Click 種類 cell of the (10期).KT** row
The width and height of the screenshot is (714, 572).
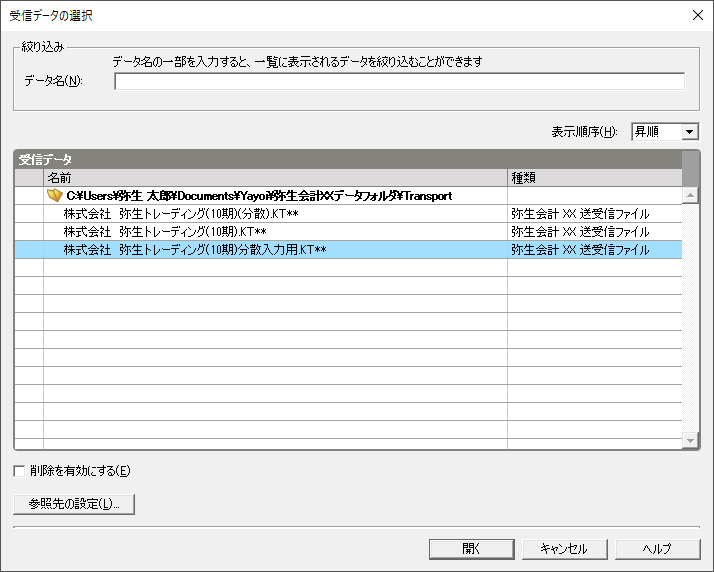(x=595, y=232)
